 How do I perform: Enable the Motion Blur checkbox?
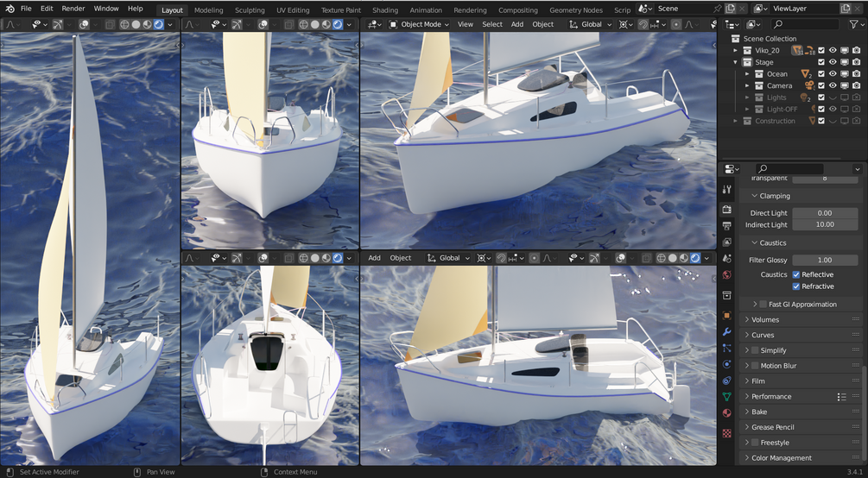[x=755, y=366]
